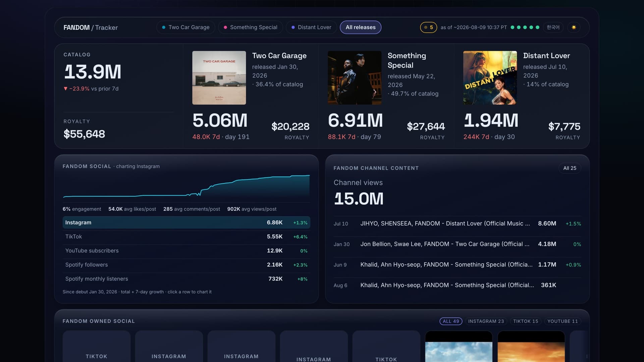Open the Jun 9 Something Special video

[457, 265]
